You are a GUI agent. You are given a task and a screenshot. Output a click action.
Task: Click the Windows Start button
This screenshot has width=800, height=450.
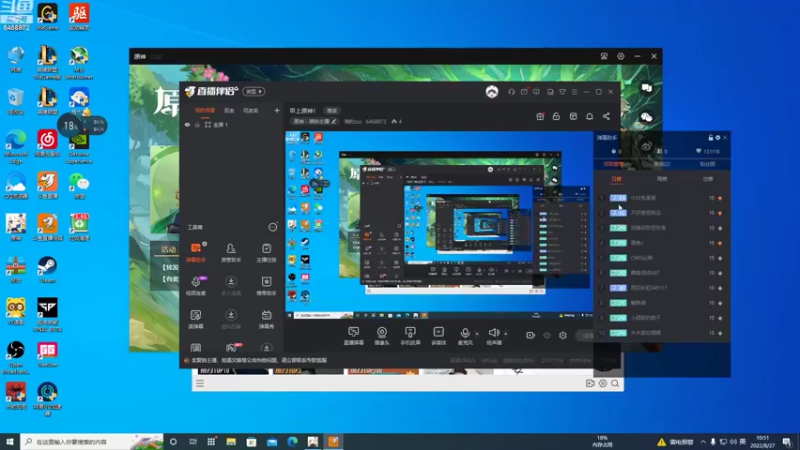click(10, 441)
